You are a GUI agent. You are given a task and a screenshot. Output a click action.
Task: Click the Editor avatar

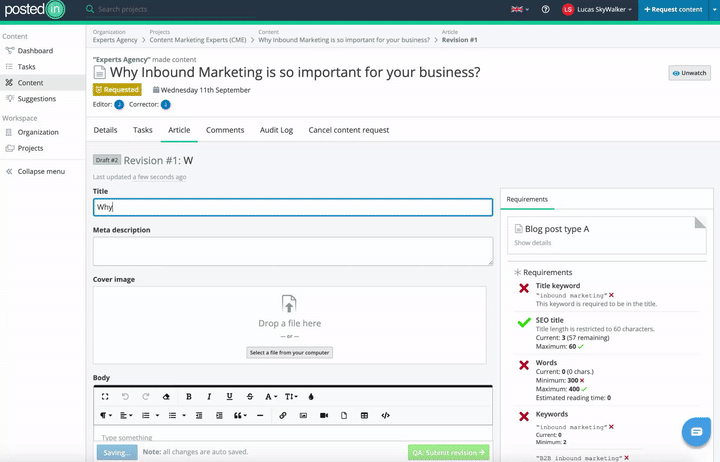(x=119, y=105)
